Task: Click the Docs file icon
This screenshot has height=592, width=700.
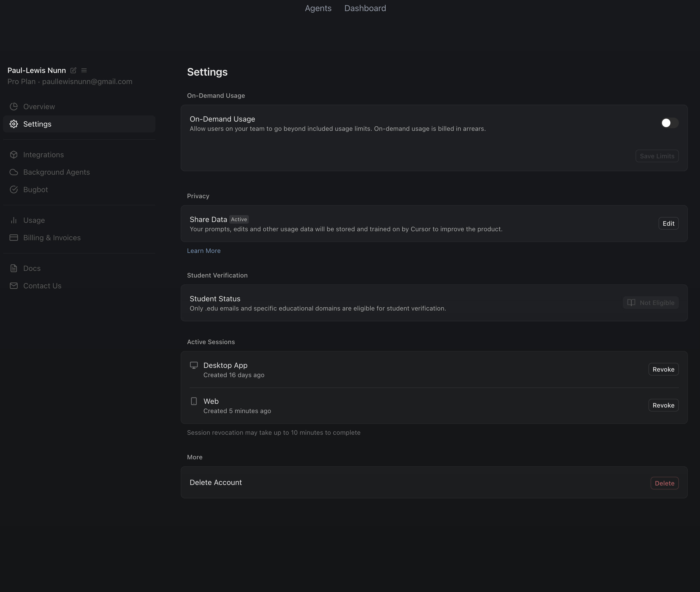Action: (14, 269)
